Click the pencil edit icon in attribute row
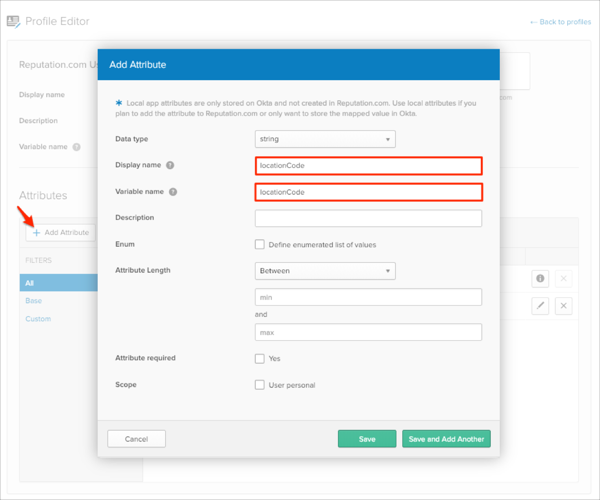This screenshot has width=600, height=500. 540,305
